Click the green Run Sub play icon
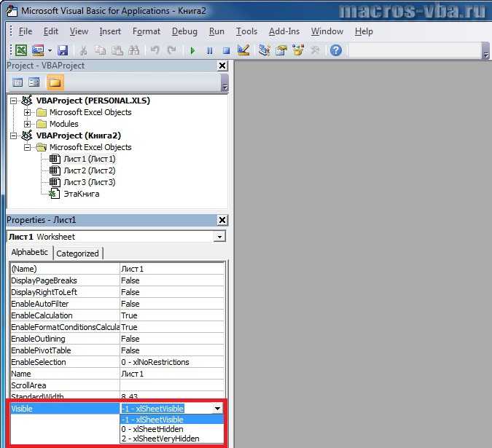The image size is (492, 448). coord(192,50)
